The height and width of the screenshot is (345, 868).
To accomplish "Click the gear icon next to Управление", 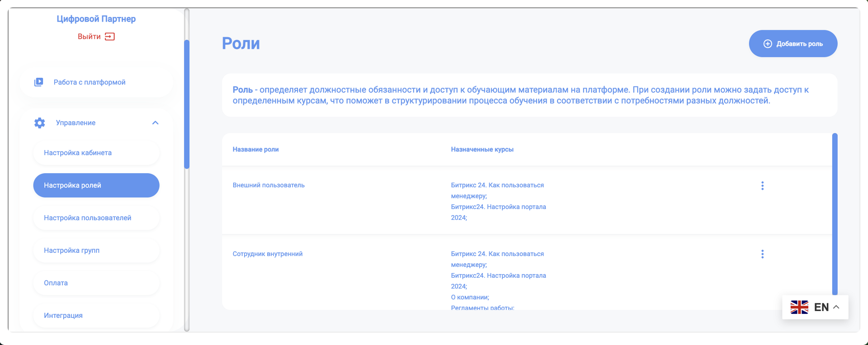I will (x=40, y=123).
